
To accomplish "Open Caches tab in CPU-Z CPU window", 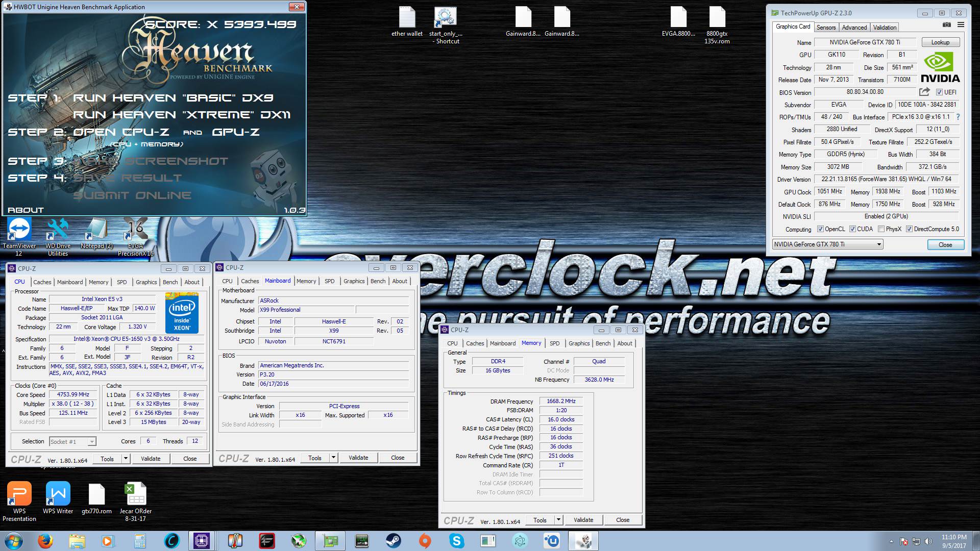I will click(42, 282).
